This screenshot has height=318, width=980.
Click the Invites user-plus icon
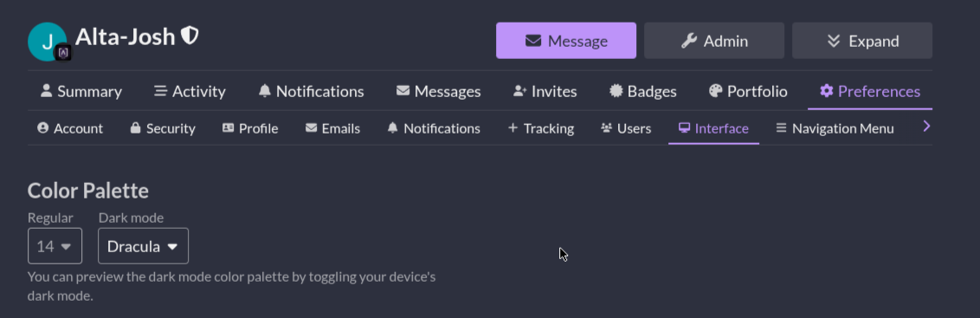click(x=519, y=91)
